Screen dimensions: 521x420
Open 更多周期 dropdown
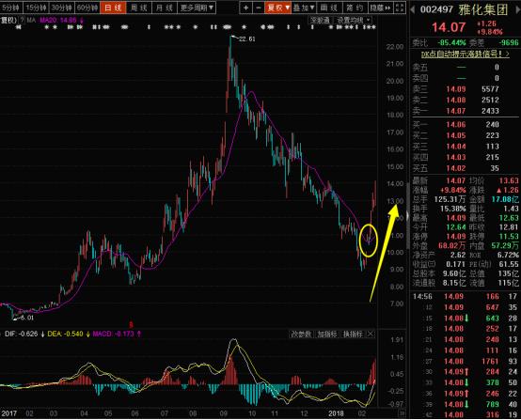pos(197,8)
